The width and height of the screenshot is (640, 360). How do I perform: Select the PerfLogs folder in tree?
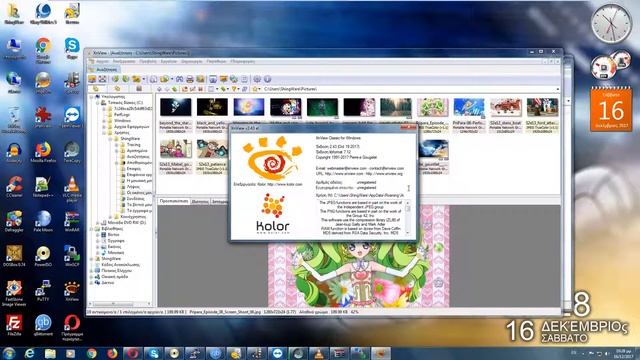(122, 115)
